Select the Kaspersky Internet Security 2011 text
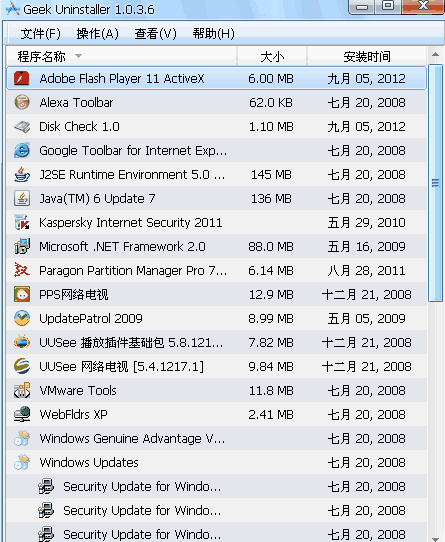The image size is (445, 542). pyautogui.click(x=131, y=222)
